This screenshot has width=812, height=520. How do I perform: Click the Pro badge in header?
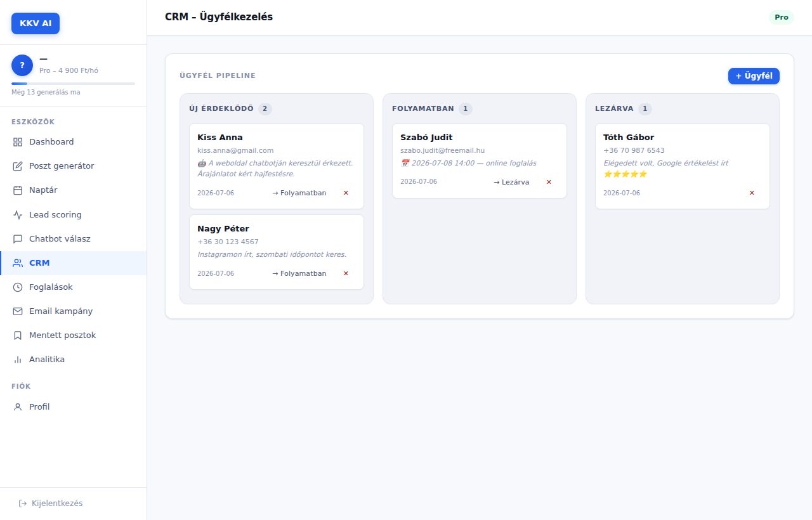pos(782,17)
